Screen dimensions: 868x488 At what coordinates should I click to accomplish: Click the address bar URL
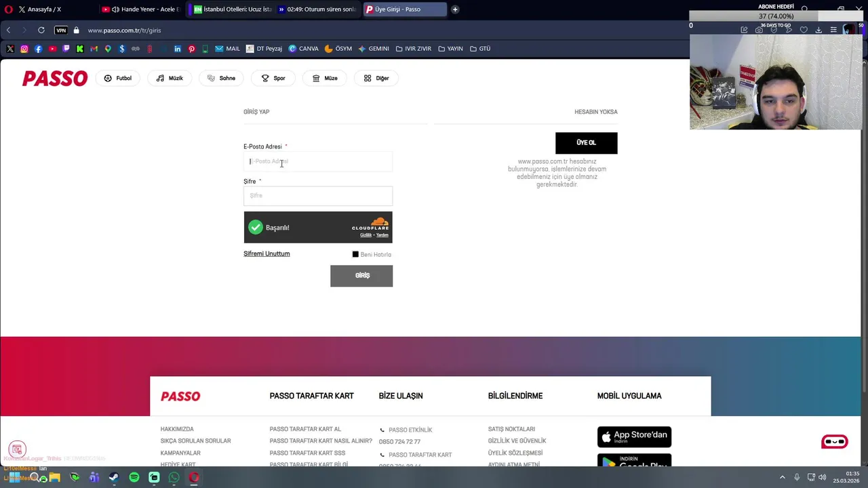pos(124,30)
